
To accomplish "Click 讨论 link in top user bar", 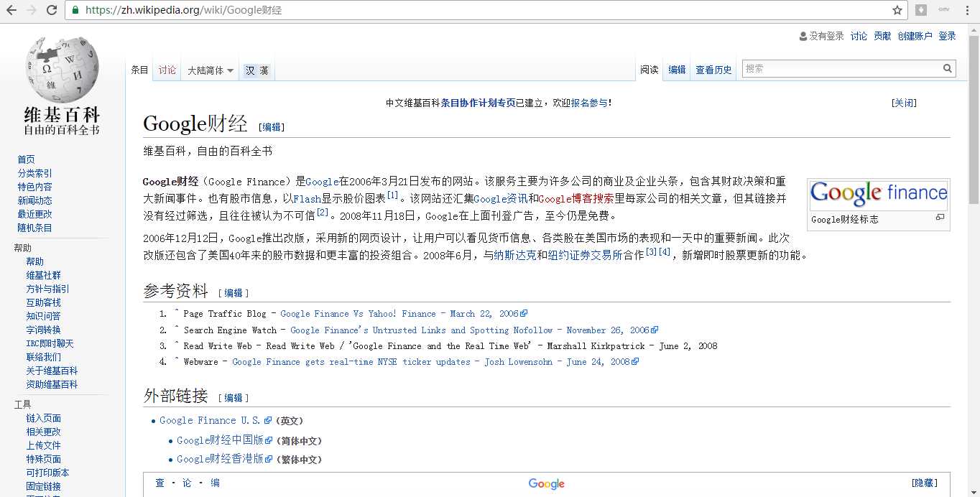I will (x=859, y=36).
